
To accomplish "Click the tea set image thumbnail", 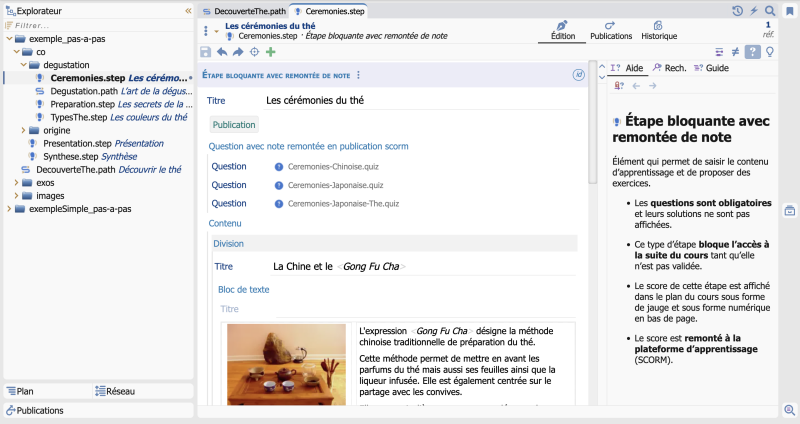I will pyautogui.click(x=286, y=364).
